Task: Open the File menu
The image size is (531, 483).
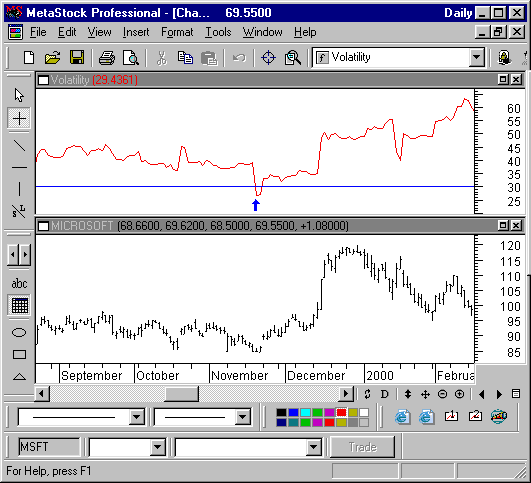Action: 38,32
